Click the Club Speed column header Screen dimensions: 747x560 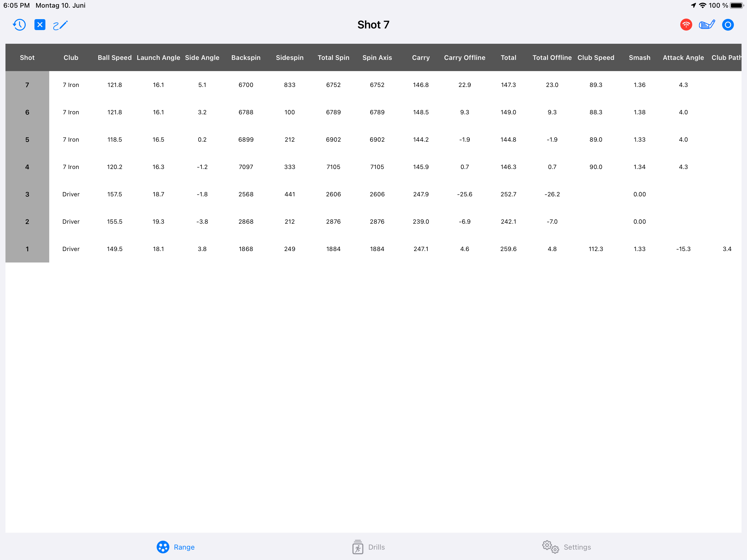(596, 58)
